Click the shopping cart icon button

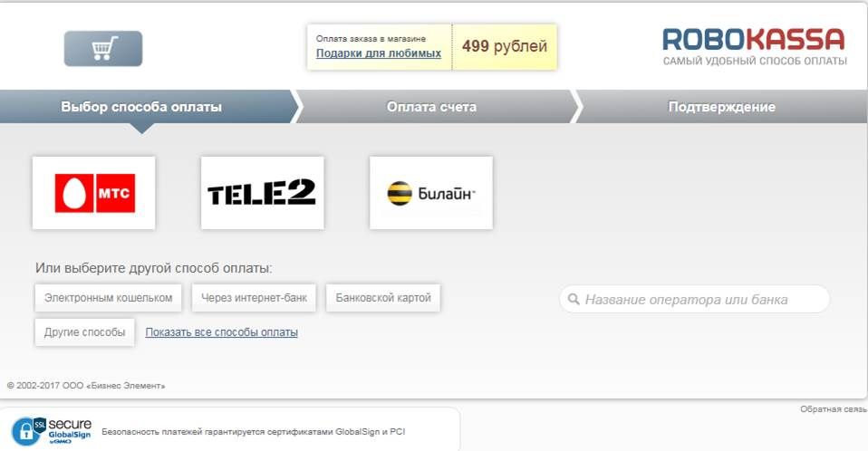pos(103,49)
